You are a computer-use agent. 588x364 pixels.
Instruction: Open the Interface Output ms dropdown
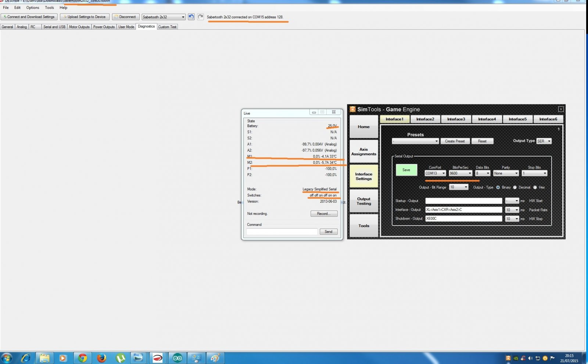coord(512,210)
